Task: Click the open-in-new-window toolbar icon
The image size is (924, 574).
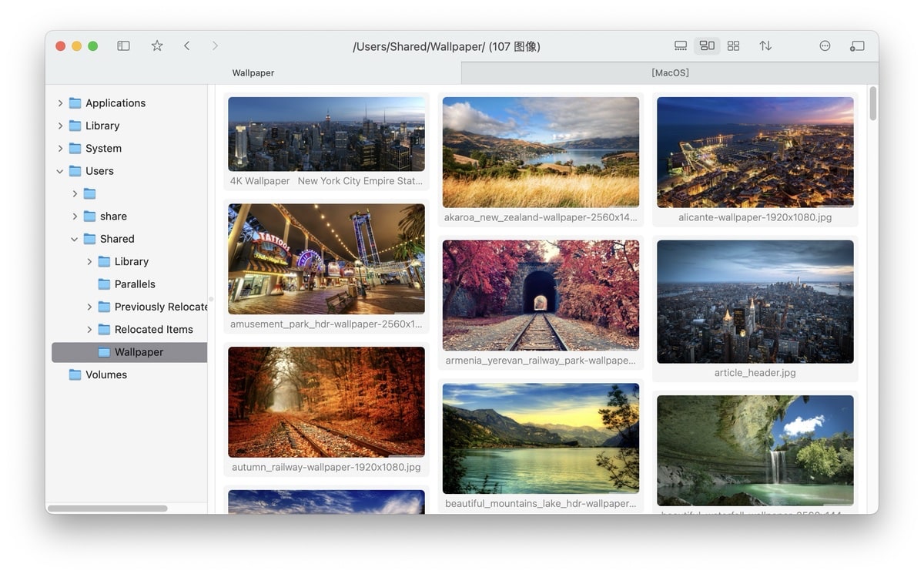Action: click(857, 45)
